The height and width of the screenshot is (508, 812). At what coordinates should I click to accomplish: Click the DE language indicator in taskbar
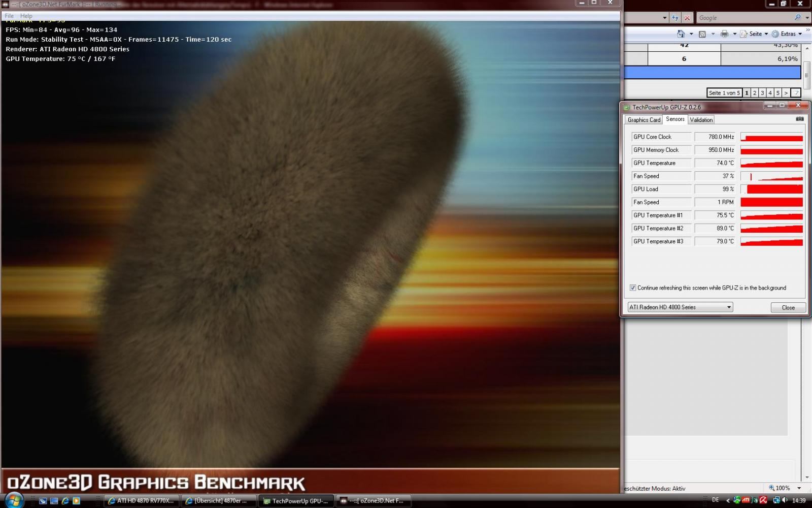(716, 500)
